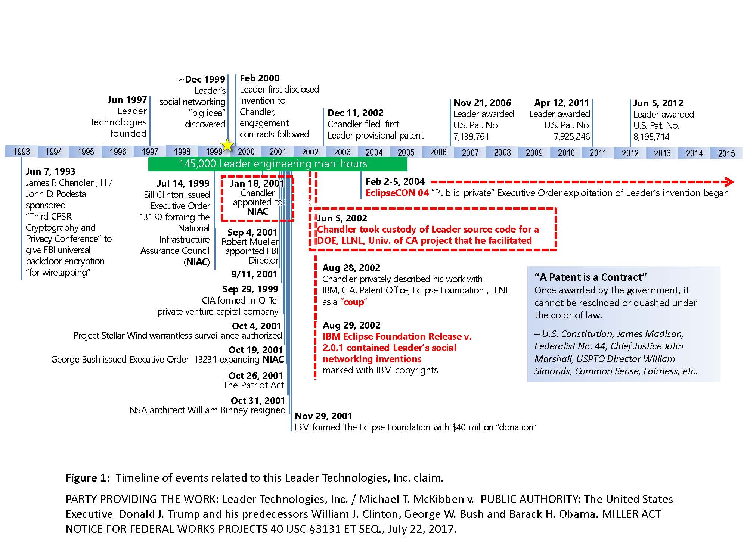Click patent number 7,139,761

tap(471, 137)
